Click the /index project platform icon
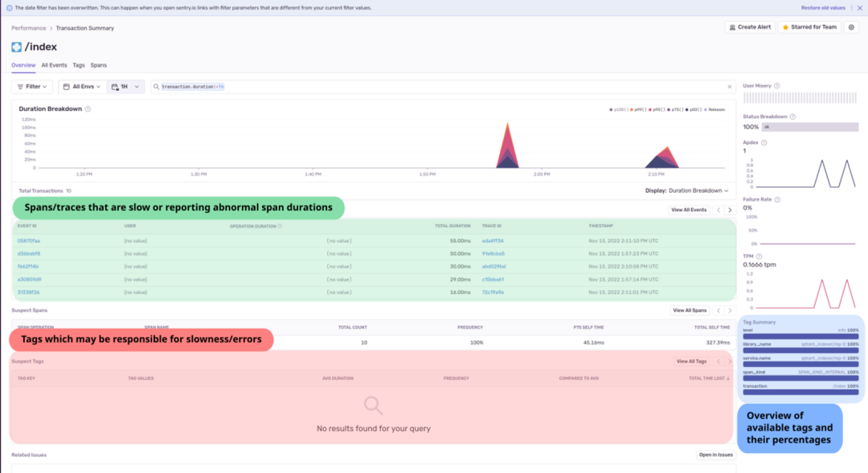 tap(17, 47)
